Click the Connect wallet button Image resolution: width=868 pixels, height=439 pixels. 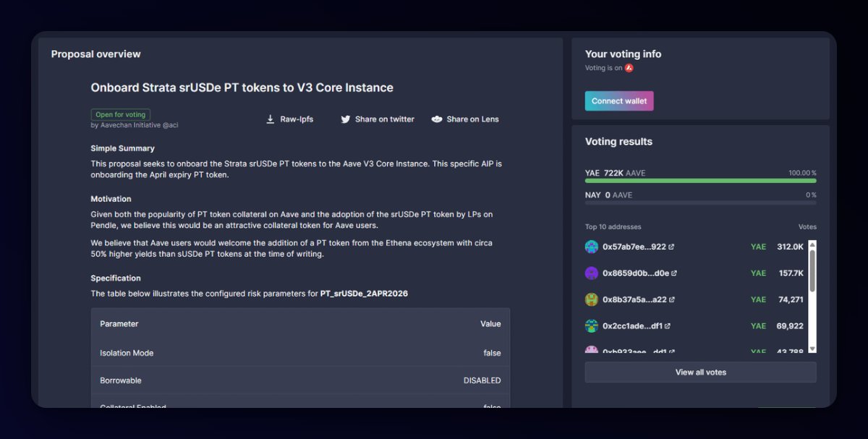(619, 101)
